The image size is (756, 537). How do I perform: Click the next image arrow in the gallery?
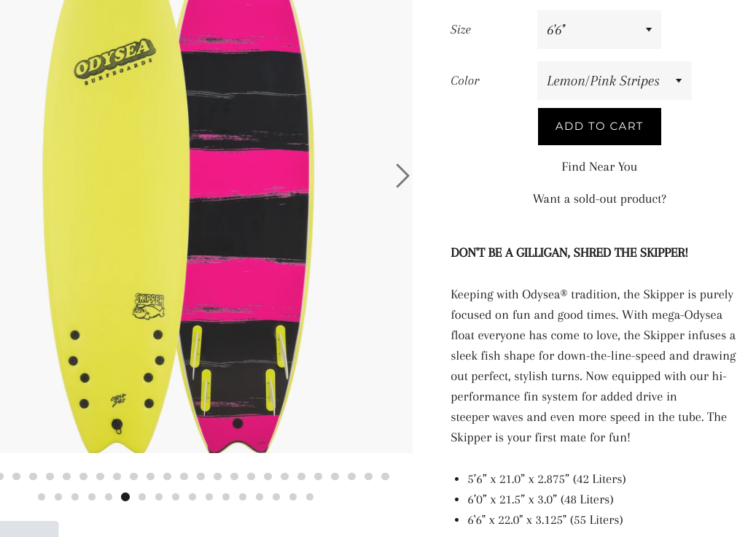[x=402, y=176]
